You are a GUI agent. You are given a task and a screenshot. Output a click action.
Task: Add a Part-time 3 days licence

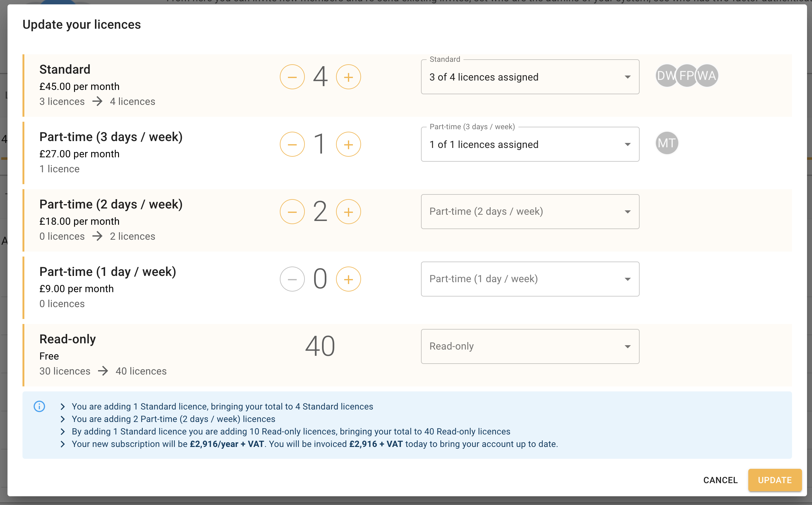tap(348, 145)
